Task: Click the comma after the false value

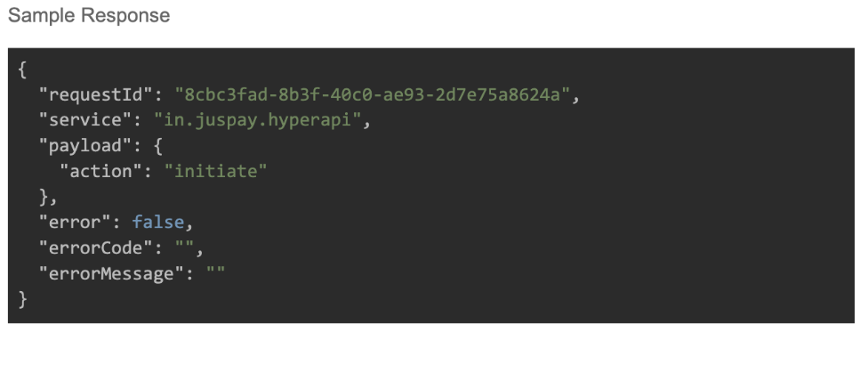Action: coord(189,223)
